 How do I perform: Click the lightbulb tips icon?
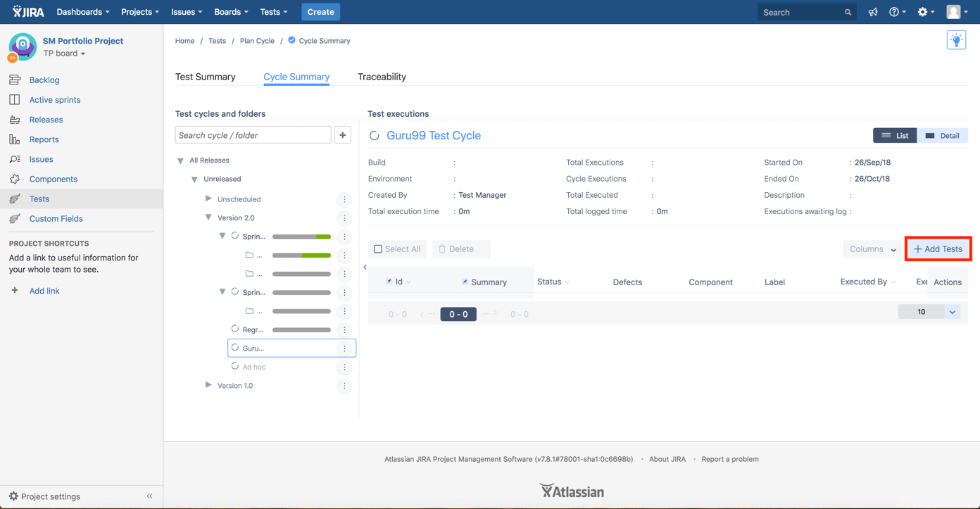pyautogui.click(x=956, y=41)
